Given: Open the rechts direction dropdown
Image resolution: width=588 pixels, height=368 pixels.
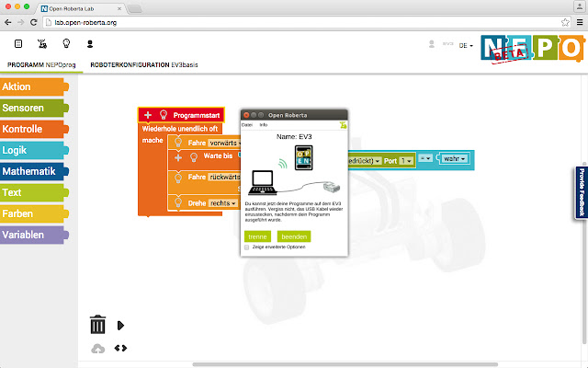Looking at the screenshot, I should tap(223, 203).
